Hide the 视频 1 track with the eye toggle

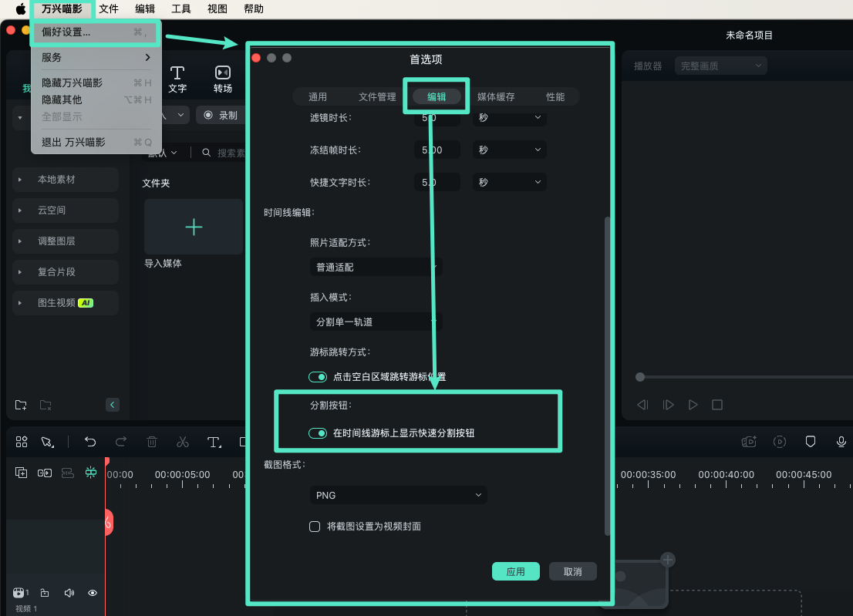pos(92,592)
